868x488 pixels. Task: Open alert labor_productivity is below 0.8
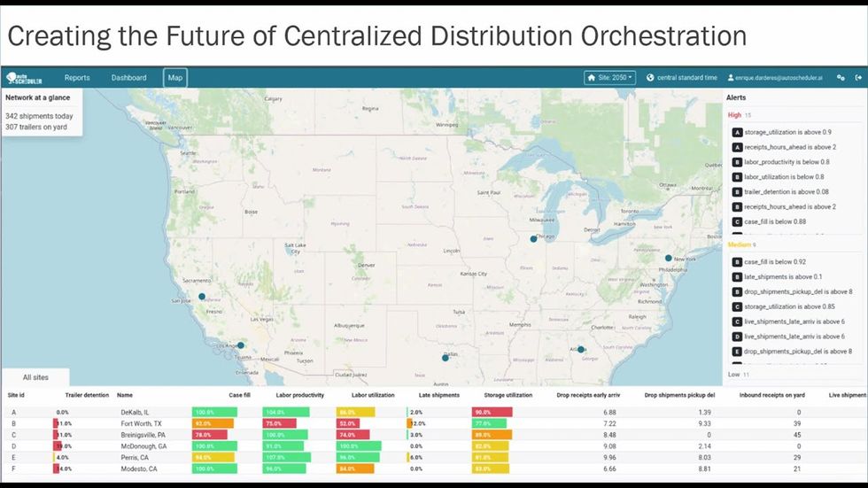coord(787,162)
